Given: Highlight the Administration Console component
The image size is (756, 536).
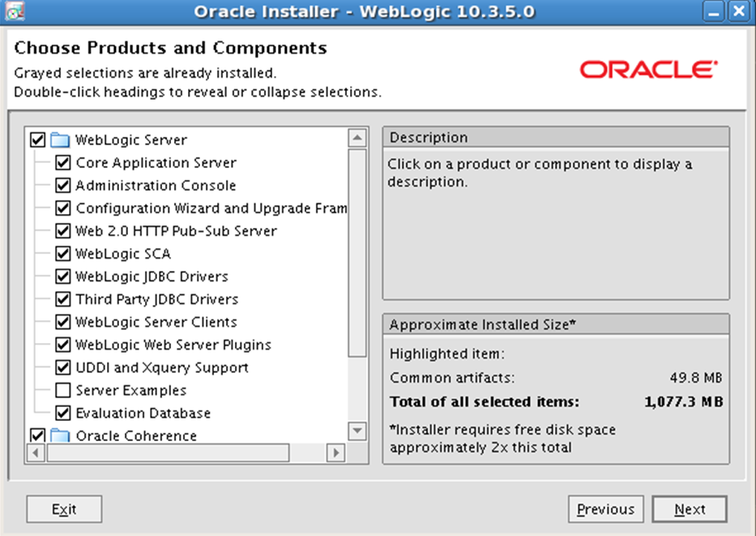Looking at the screenshot, I should click(156, 185).
